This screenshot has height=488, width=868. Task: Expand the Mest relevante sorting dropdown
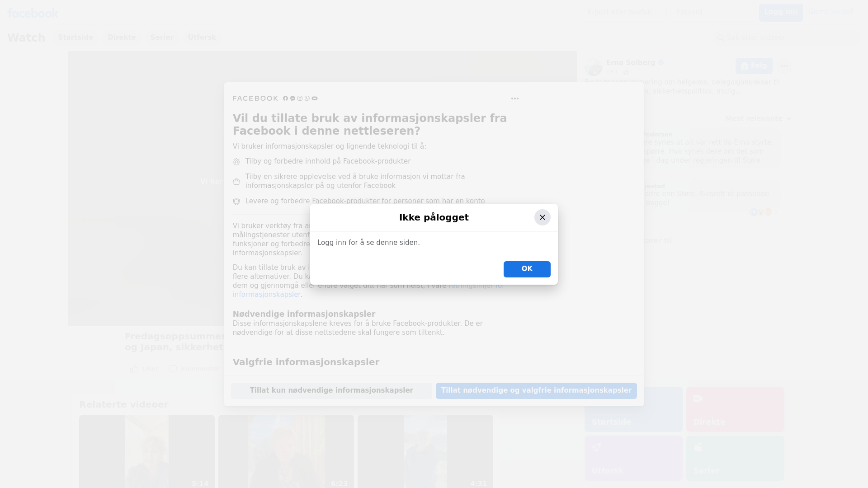[758, 119]
